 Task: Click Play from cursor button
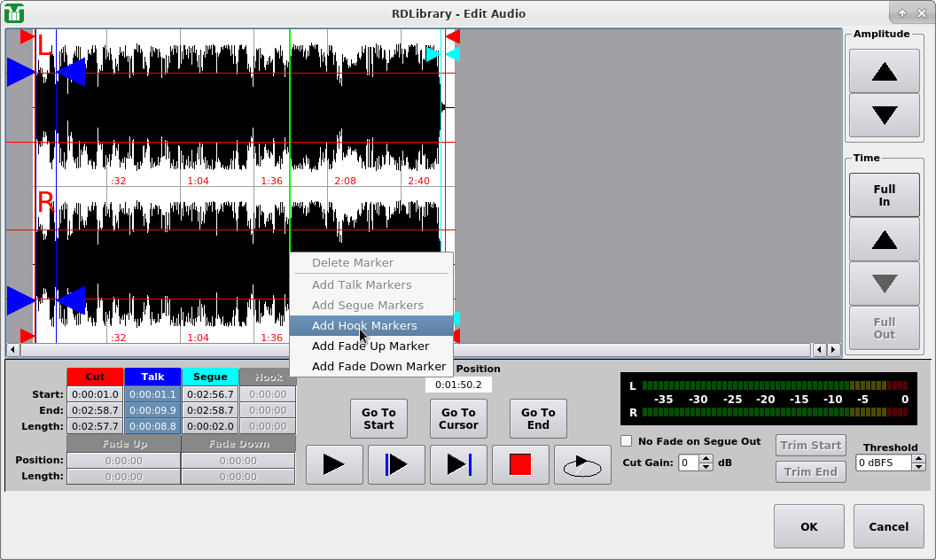tap(396, 465)
